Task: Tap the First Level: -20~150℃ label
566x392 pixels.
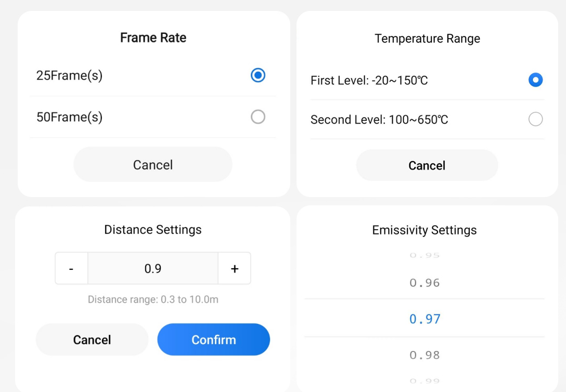Action: coord(369,80)
